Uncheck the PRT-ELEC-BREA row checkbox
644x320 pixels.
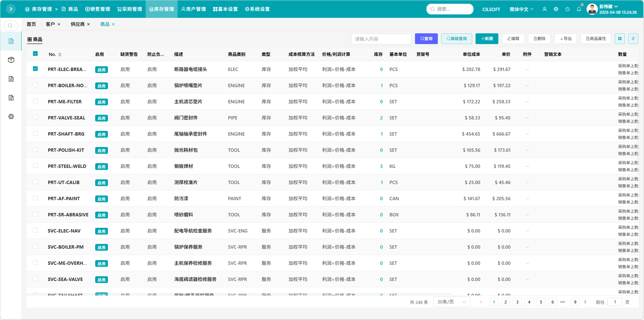click(35, 69)
